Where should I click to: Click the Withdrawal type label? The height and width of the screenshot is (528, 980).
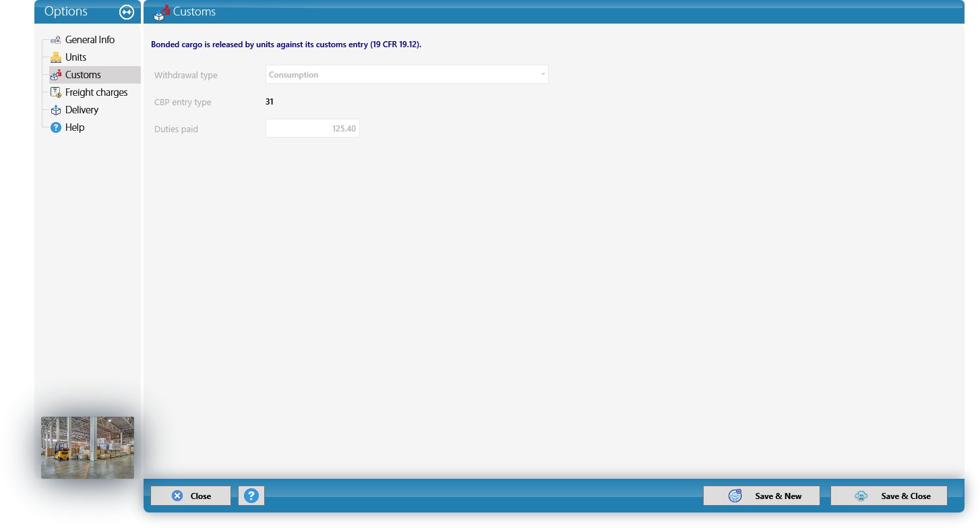pyautogui.click(x=186, y=76)
